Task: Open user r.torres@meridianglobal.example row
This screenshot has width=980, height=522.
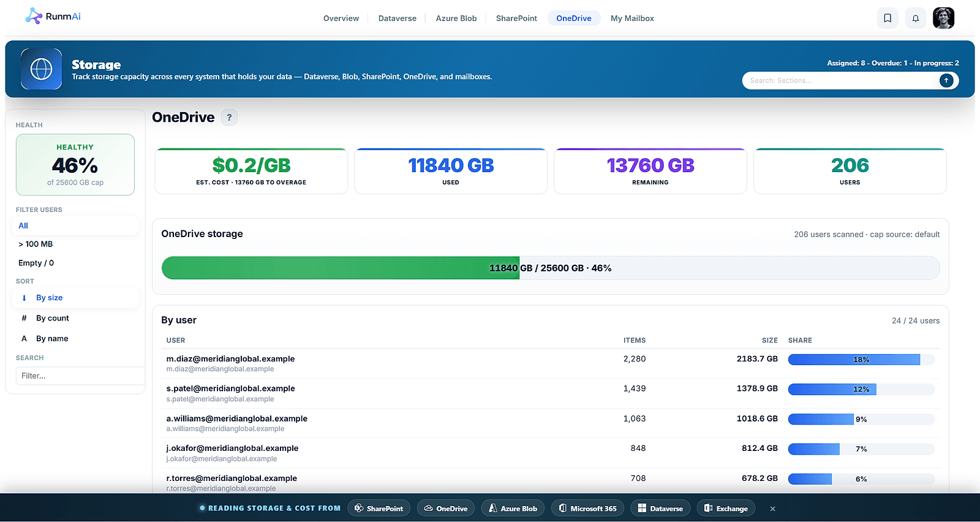Action: 551,482
